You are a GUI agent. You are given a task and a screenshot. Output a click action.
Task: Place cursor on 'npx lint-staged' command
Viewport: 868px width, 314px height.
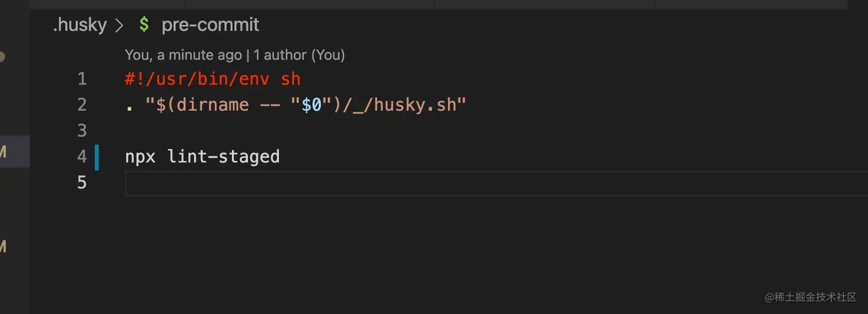pyautogui.click(x=202, y=156)
